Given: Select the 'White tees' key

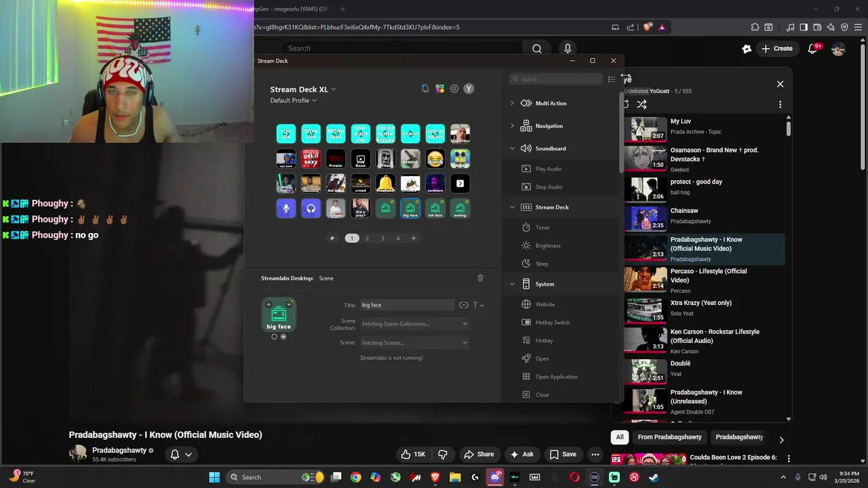Looking at the screenshot, I should click(336, 134).
